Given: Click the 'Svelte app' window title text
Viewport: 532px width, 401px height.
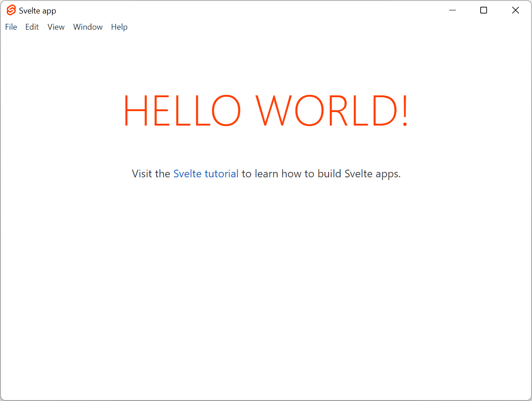Looking at the screenshot, I should [37, 11].
